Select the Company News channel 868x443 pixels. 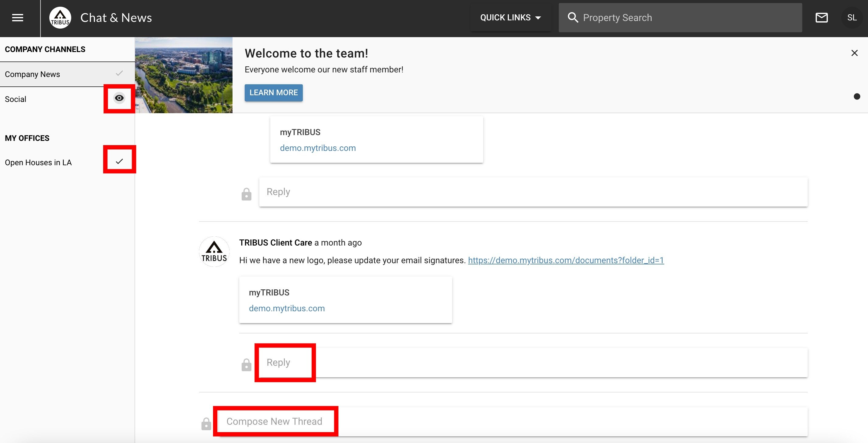pyautogui.click(x=67, y=74)
